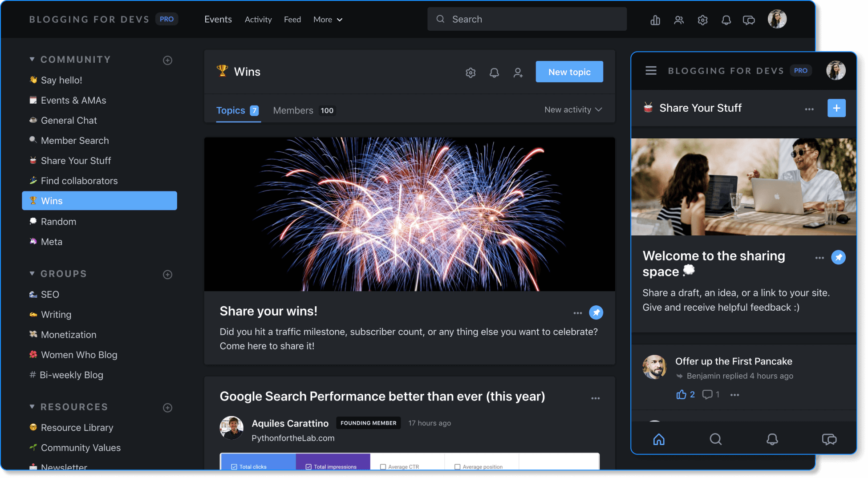Image resolution: width=868 pixels, height=478 pixels.
Task: Collapse the Community section
Action: click(32, 59)
